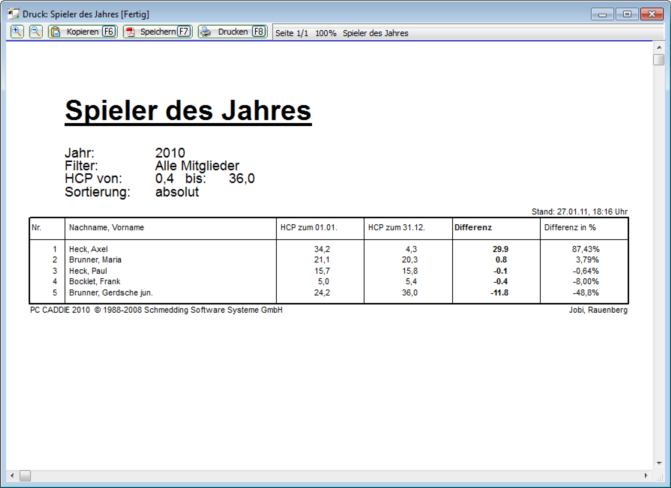
Task: Click the difference value '29.9'
Action: click(x=500, y=249)
